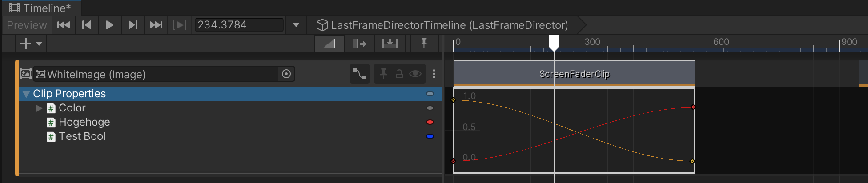Go to the start of the timeline
The image size is (868, 183).
click(x=64, y=25)
